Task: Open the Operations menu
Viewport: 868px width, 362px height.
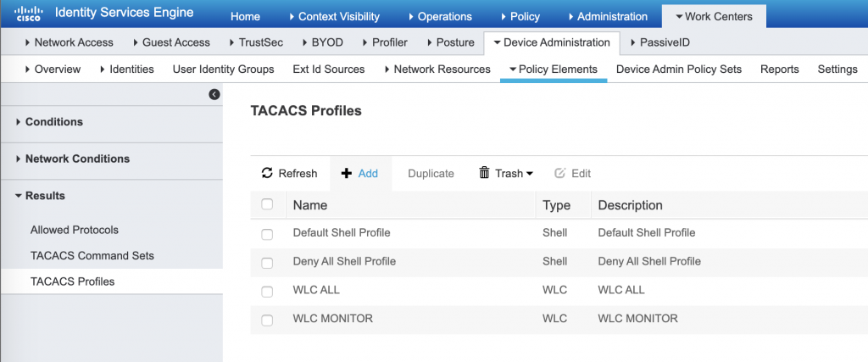Action: click(440, 17)
